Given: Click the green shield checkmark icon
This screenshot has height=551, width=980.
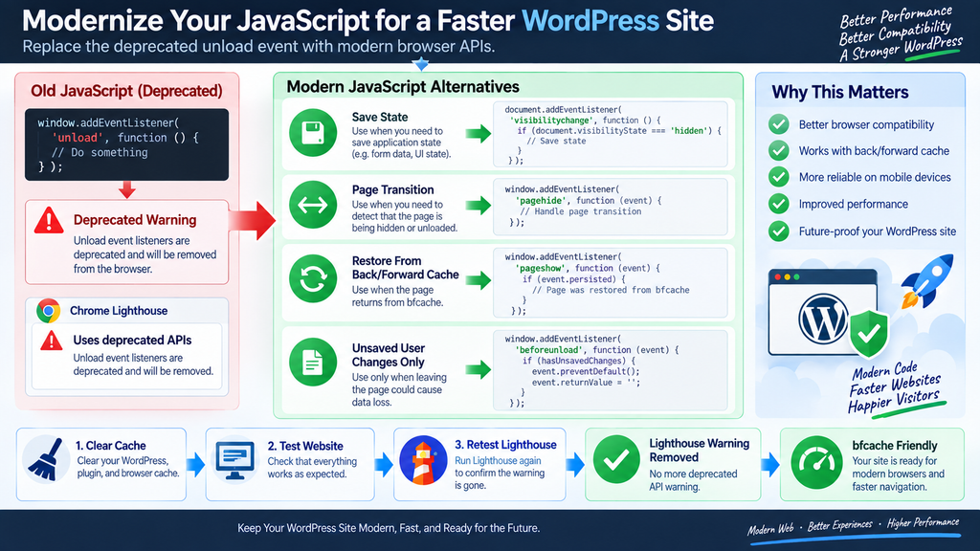Looking at the screenshot, I should pos(869,332).
